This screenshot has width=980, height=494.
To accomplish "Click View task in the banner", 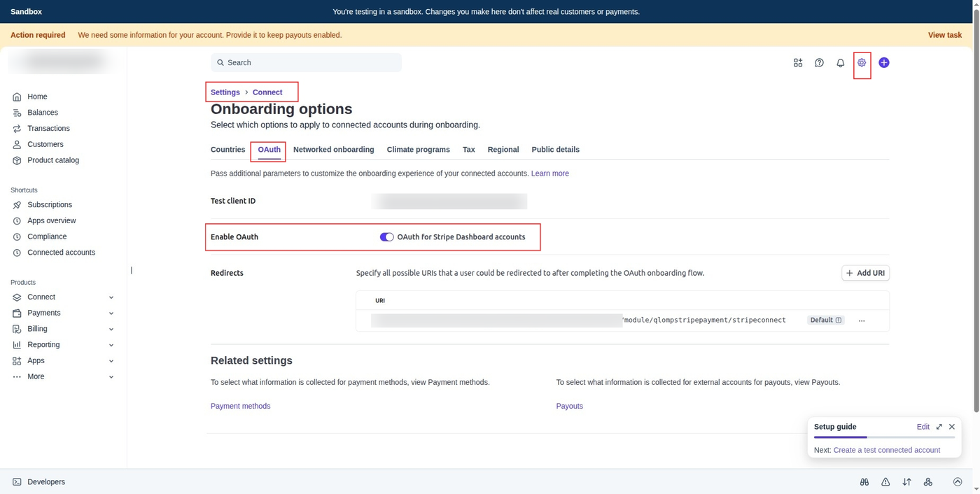I will pyautogui.click(x=945, y=35).
